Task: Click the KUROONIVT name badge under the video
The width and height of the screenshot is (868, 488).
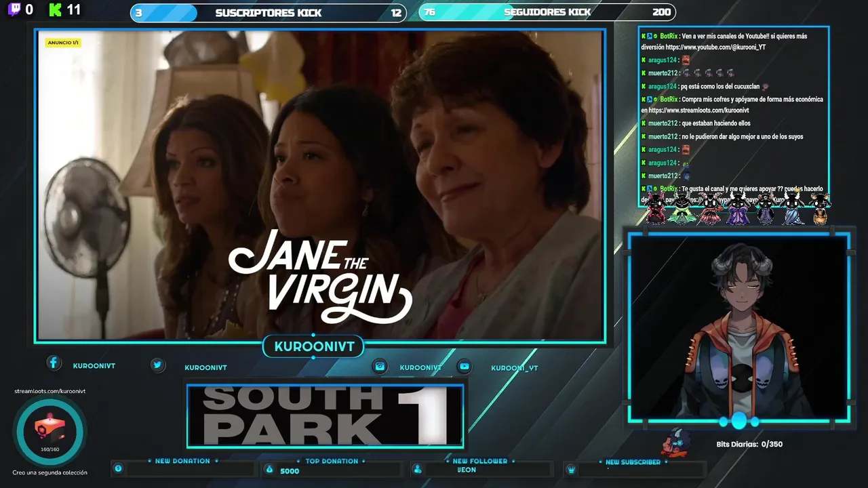Action: click(314, 347)
